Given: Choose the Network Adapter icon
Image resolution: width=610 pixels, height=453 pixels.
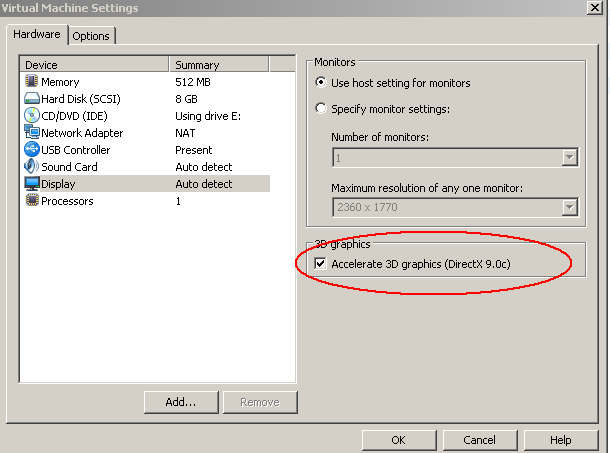Looking at the screenshot, I should [31, 133].
